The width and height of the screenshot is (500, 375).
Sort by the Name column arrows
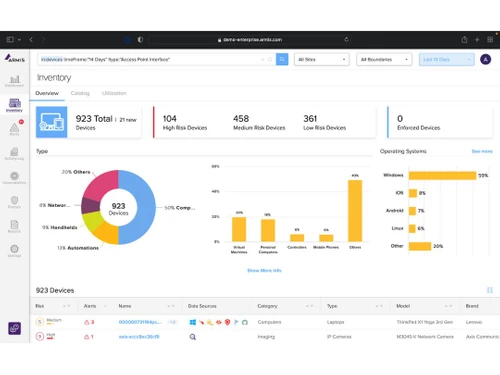(x=171, y=306)
